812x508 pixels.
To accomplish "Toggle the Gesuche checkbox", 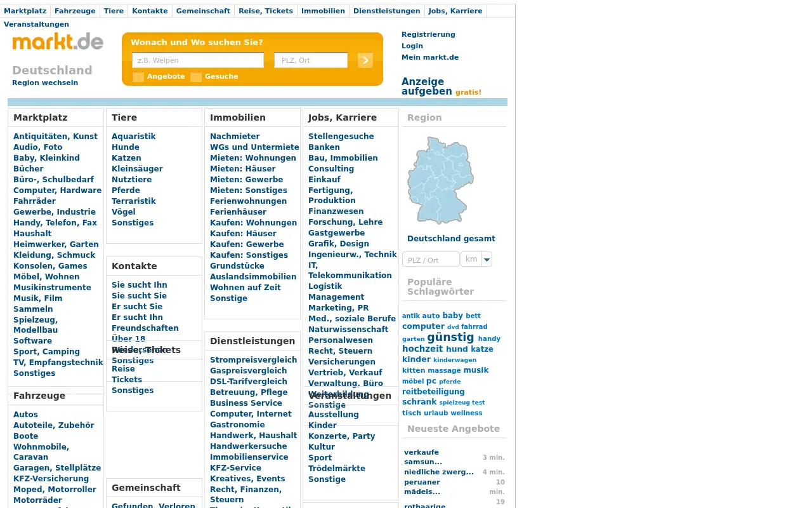I will (196, 77).
